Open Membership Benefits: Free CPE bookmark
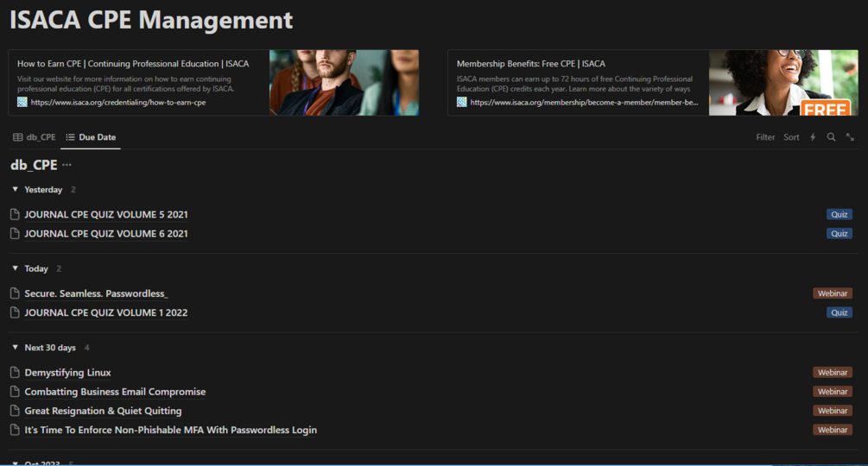The height and width of the screenshot is (466, 868). [653, 83]
